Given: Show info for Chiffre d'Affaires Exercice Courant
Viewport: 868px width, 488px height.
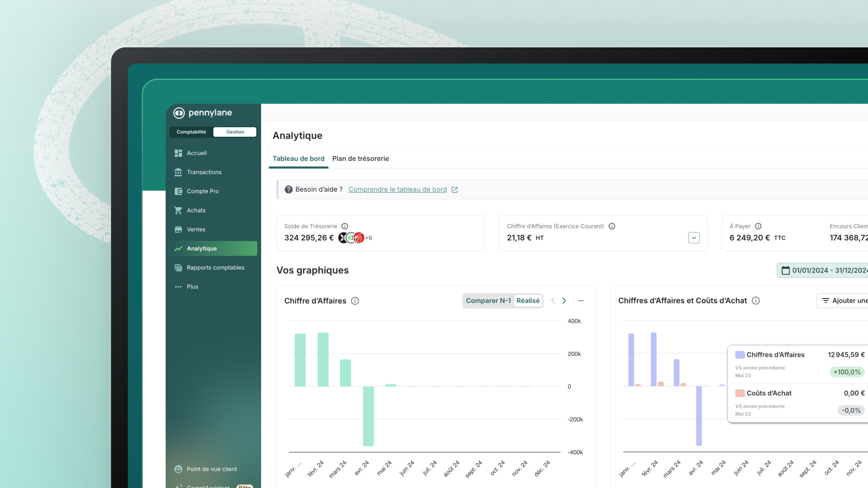Looking at the screenshot, I should click(612, 226).
